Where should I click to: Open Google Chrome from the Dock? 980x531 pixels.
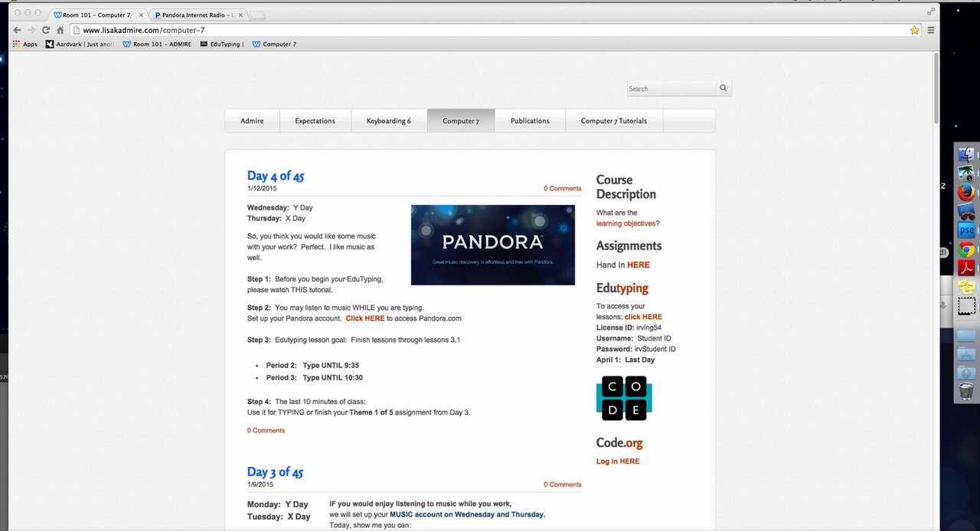[966, 249]
